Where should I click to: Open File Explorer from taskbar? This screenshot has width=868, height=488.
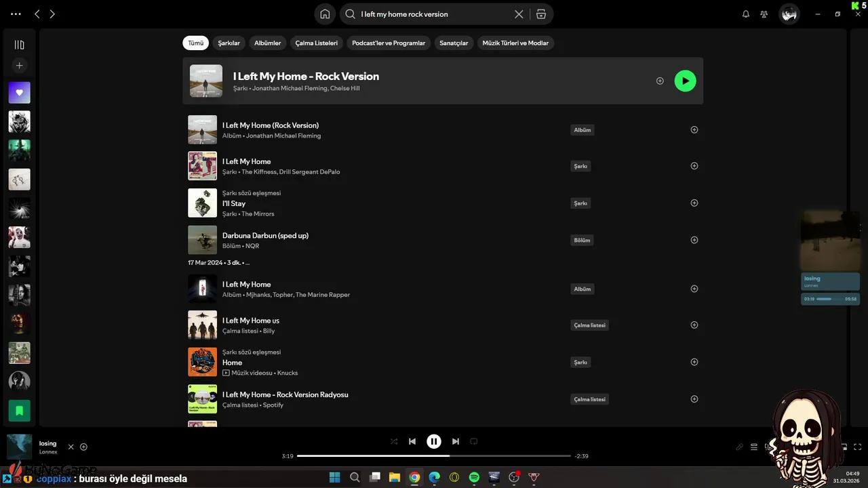coord(395,477)
